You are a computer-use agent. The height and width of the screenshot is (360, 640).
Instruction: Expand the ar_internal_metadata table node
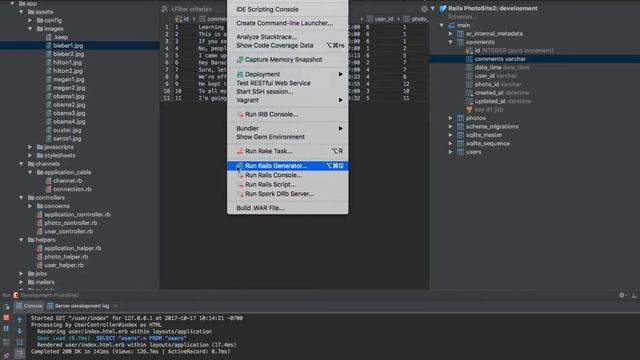(x=451, y=33)
